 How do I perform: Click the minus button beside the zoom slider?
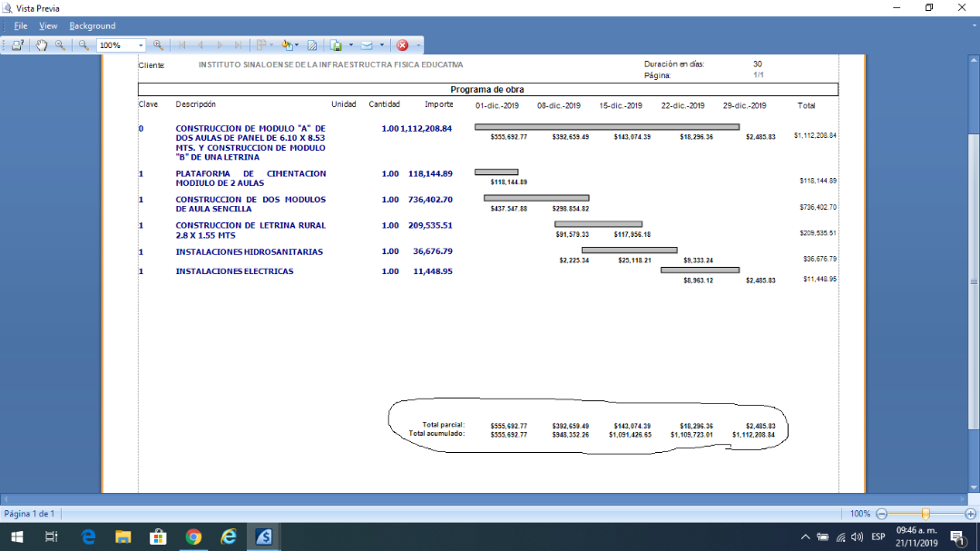[x=881, y=514]
